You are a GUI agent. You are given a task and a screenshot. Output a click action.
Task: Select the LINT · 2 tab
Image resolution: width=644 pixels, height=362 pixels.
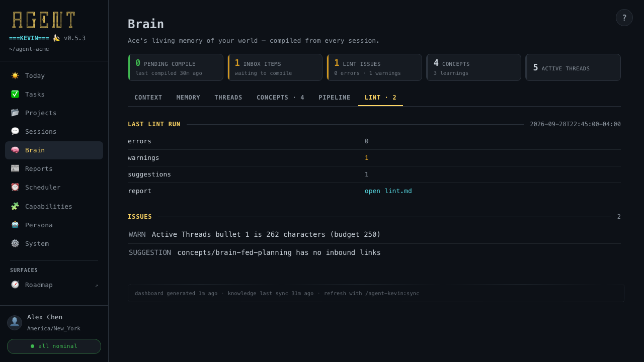tap(380, 98)
